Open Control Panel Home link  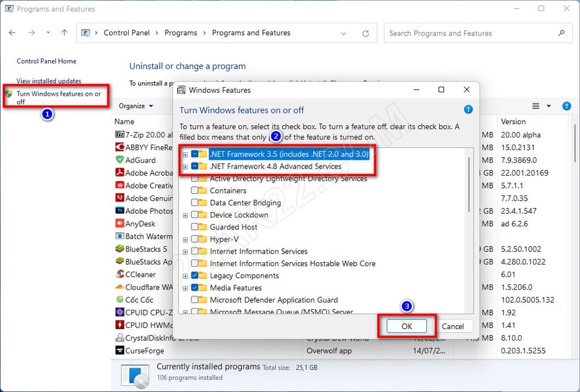46,61
